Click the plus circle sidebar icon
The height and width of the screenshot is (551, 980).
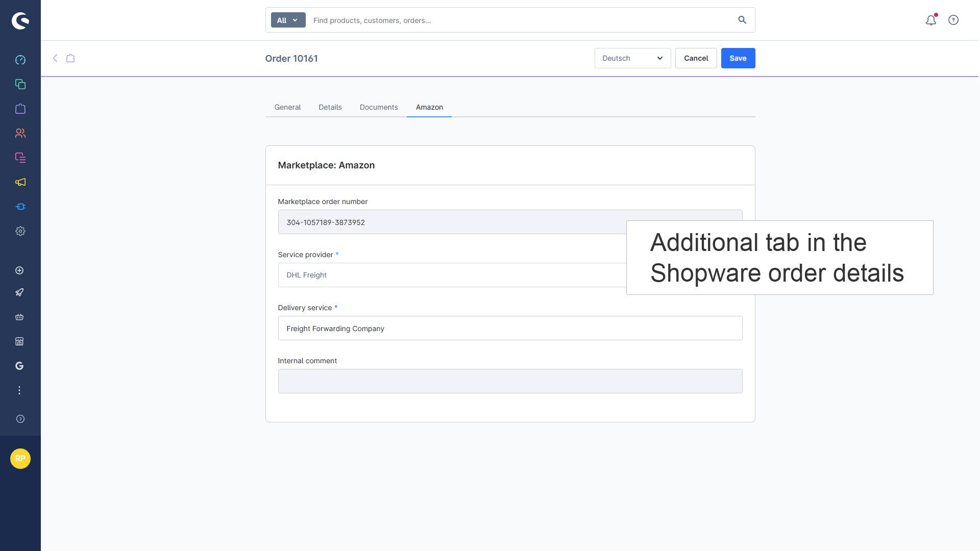point(19,270)
